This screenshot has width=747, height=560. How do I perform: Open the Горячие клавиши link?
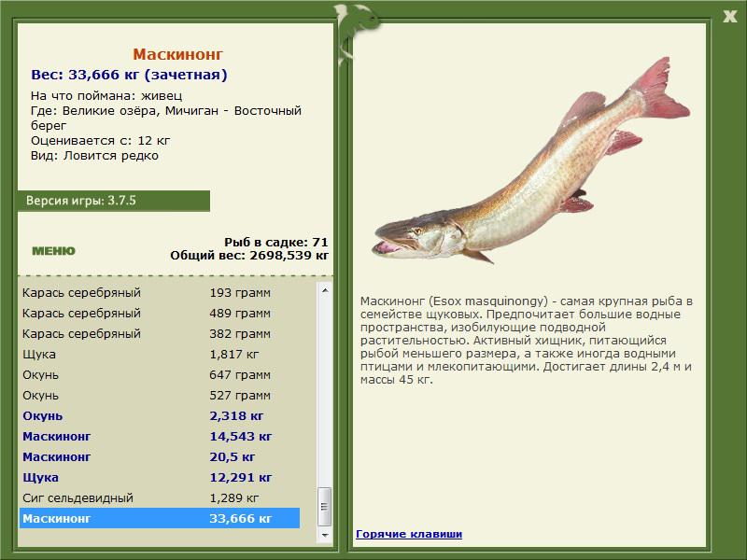click(x=409, y=534)
